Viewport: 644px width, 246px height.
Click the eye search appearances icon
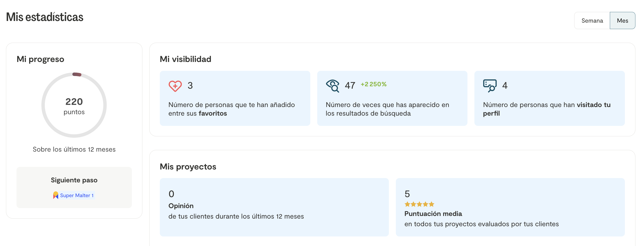click(333, 86)
